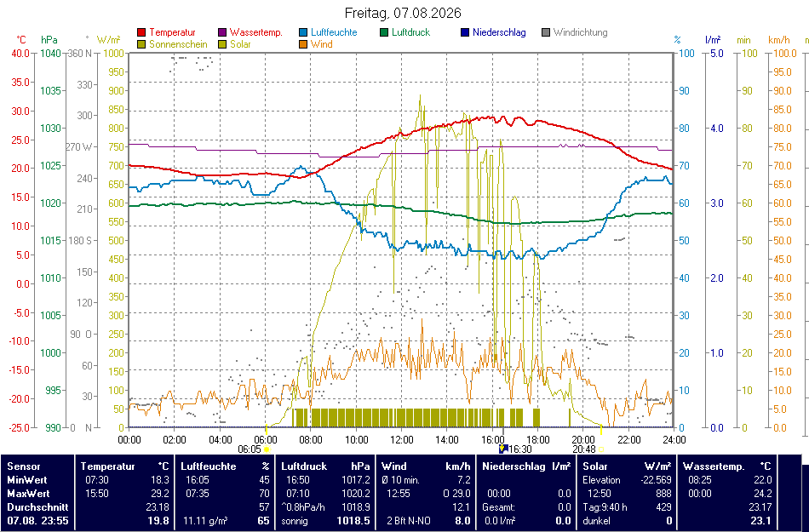This screenshot has height=532, width=809.
Task: Click the 180 S wind direction axis tick
Action: tap(81, 241)
